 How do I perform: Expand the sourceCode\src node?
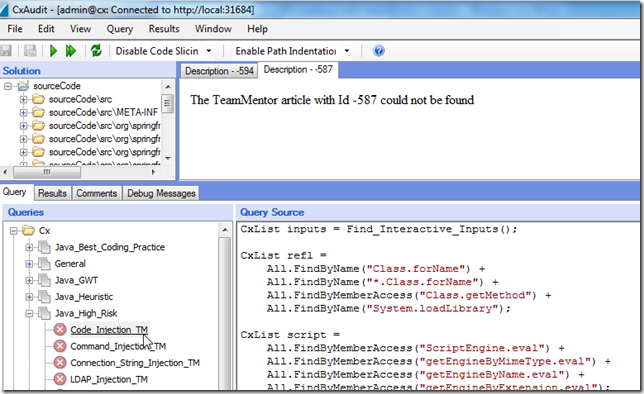coord(23,99)
